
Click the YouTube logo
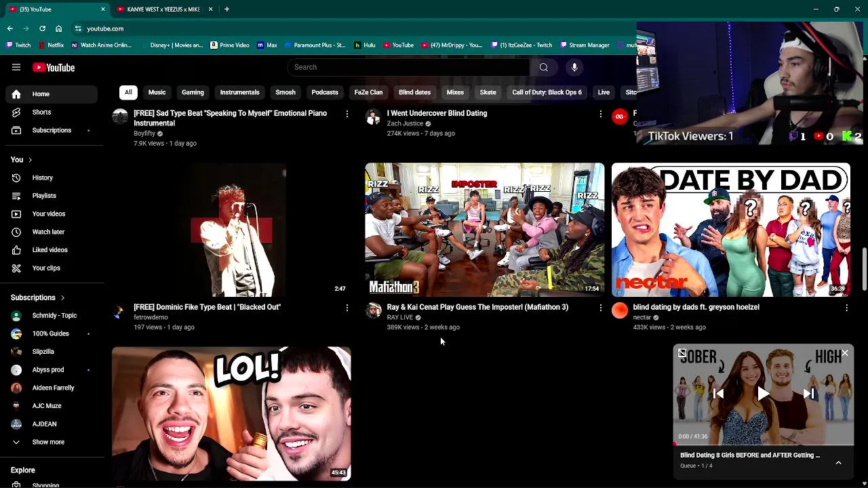click(54, 68)
